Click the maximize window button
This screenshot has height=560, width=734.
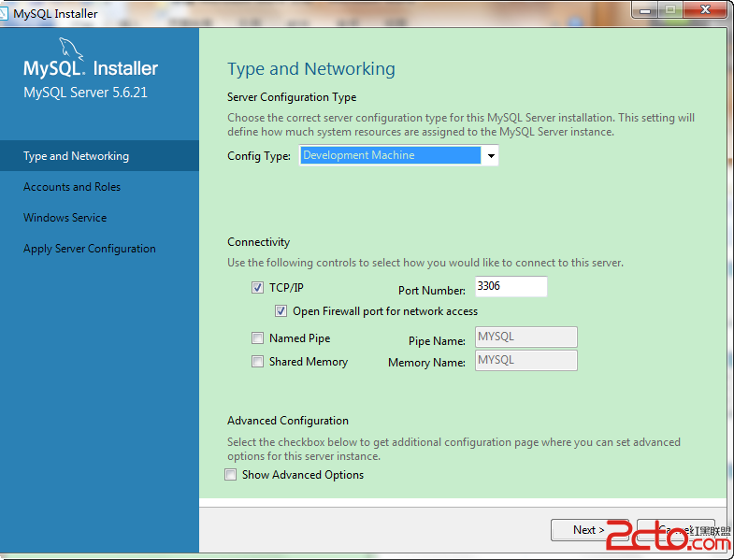point(670,10)
